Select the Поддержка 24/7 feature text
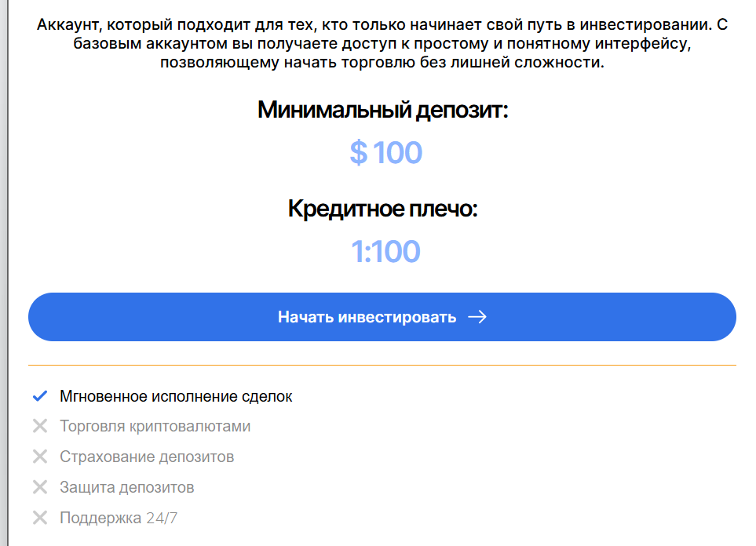The image size is (756, 546). 119,518
